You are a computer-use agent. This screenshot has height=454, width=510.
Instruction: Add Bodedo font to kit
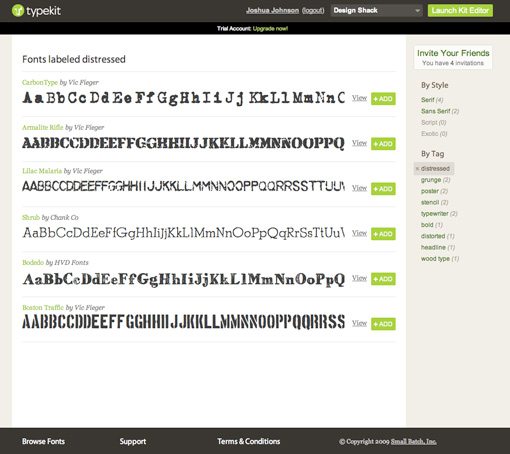(x=383, y=279)
